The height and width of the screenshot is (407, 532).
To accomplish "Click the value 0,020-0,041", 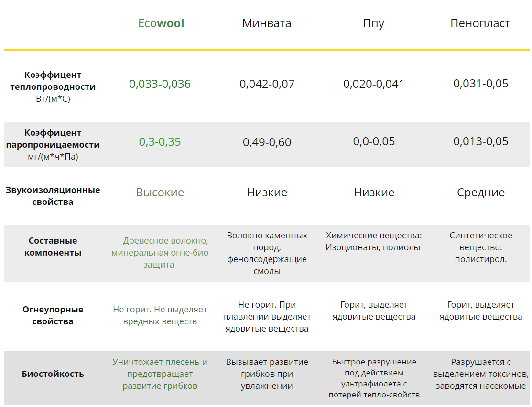I will (374, 84).
